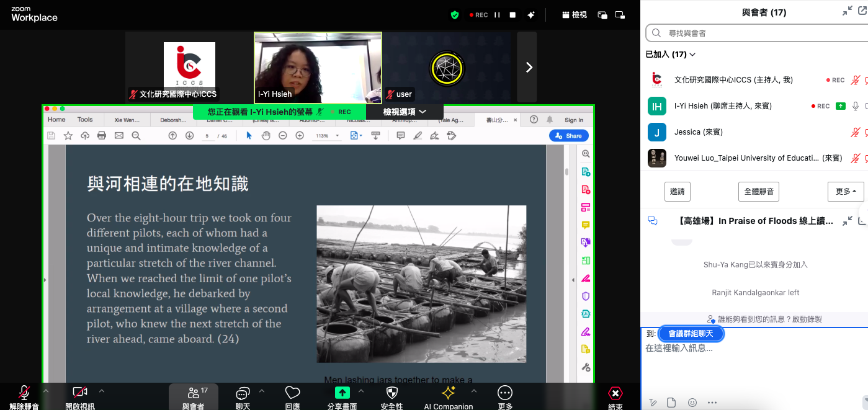Screen dimensions: 868x410
Task: Click the 邀請 invite button
Action: pyautogui.click(x=677, y=192)
